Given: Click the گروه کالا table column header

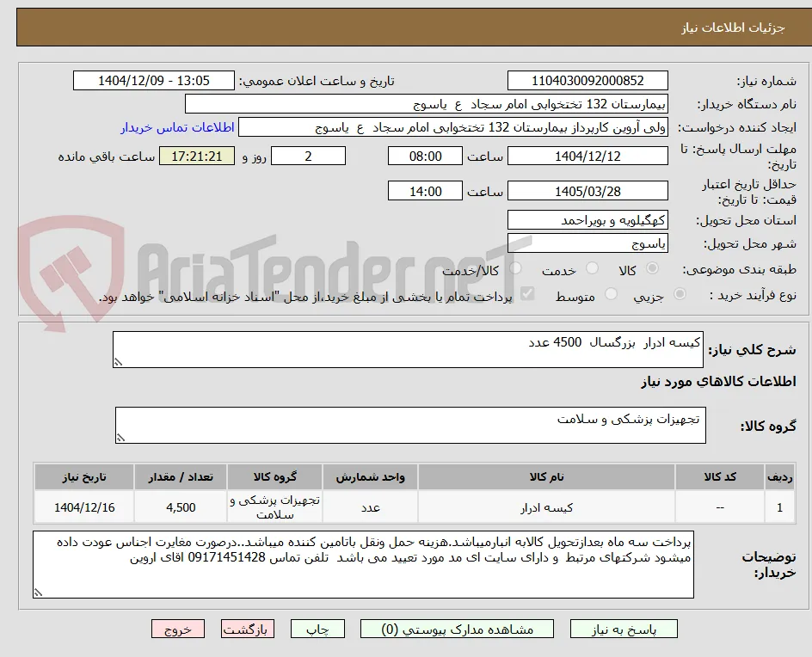Looking at the screenshot, I should click(x=275, y=476).
